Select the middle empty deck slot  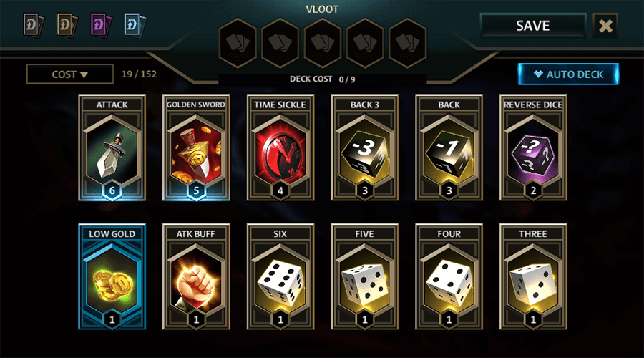[x=323, y=43]
